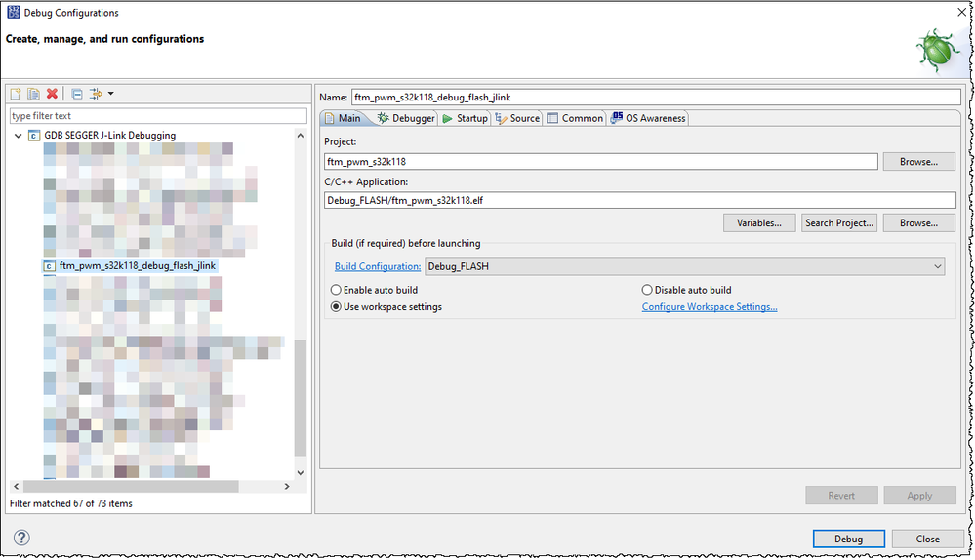The image size is (975, 560).
Task: Click Browse button under C/C++ Application
Action: click(x=918, y=223)
